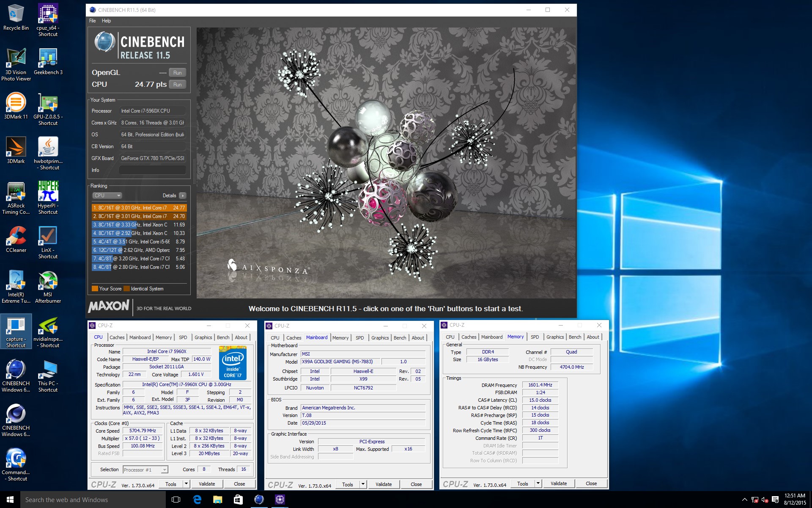Open Graphics tab in right CPU-Z window
Image resolution: width=812 pixels, height=508 pixels.
coord(555,337)
